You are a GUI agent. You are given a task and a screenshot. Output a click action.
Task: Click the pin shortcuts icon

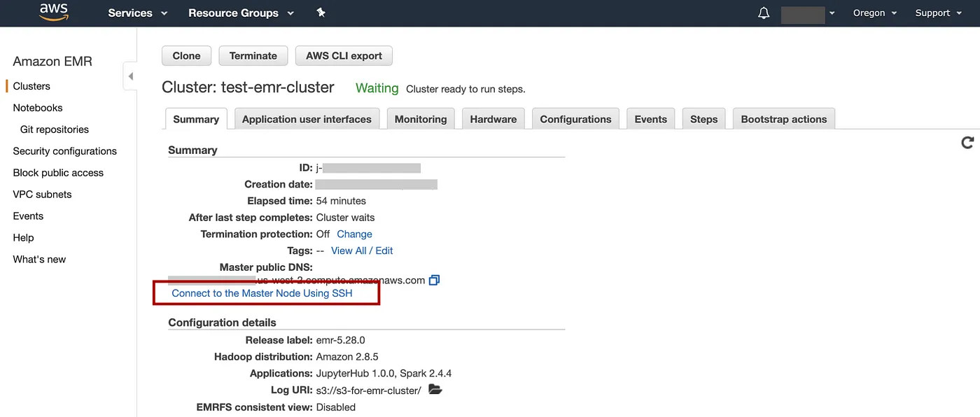(x=321, y=13)
